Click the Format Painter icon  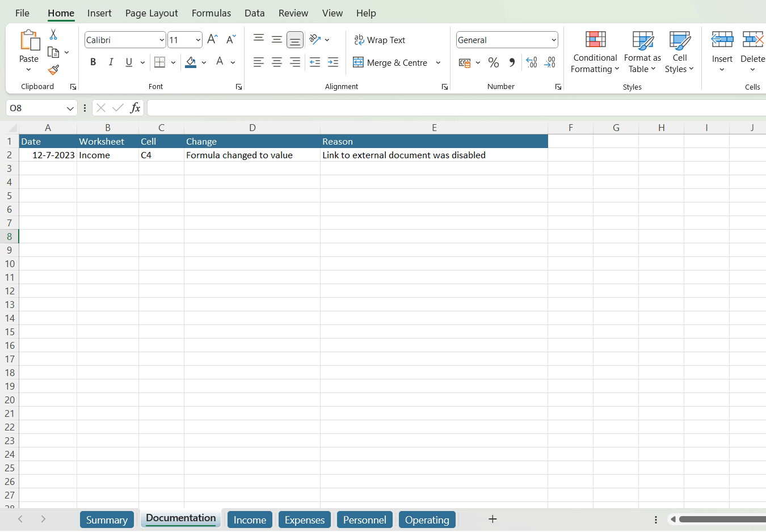[x=53, y=70]
